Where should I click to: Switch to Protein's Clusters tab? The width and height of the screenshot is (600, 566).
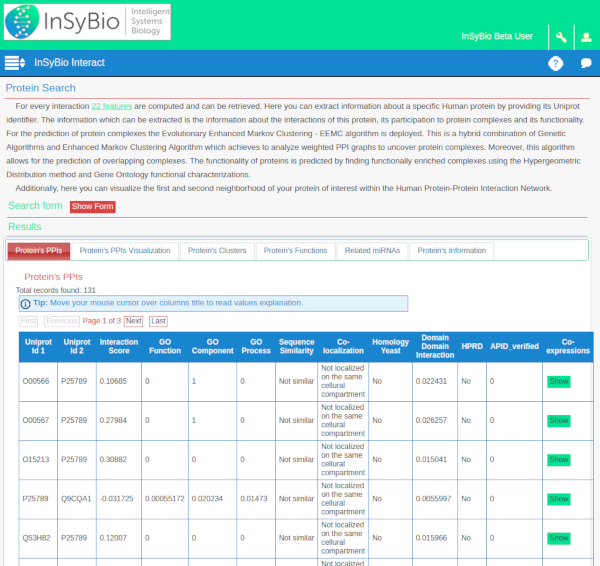216,250
